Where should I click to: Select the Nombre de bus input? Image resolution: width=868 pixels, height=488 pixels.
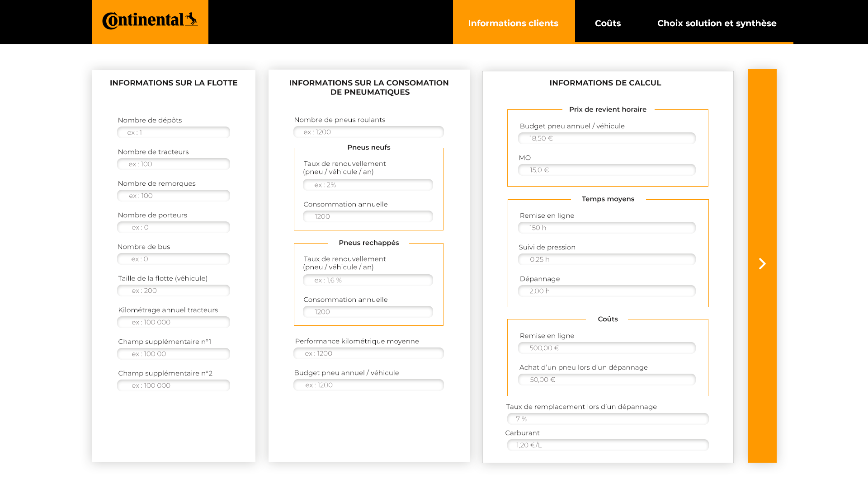pyautogui.click(x=174, y=259)
